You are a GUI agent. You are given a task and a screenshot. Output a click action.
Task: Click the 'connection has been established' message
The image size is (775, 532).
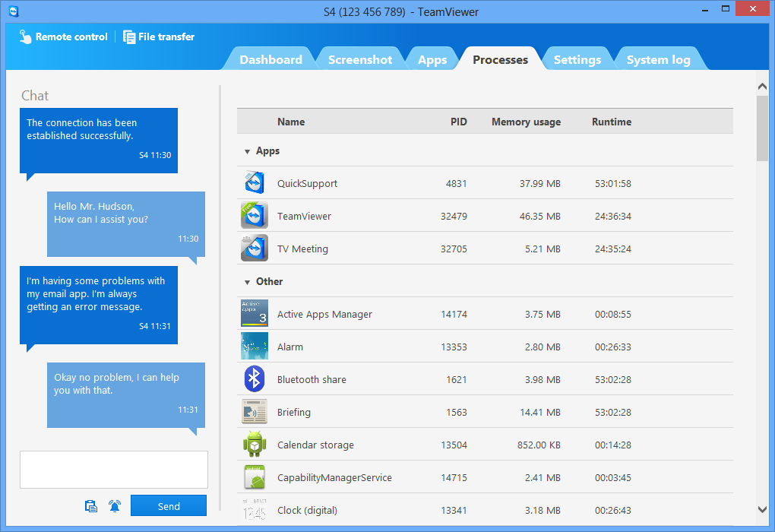98,141
